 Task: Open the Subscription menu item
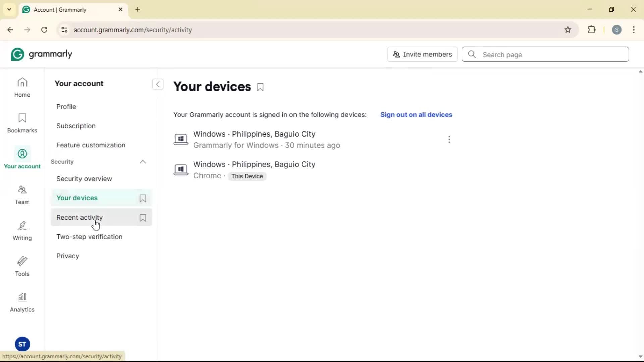pyautogui.click(x=76, y=126)
